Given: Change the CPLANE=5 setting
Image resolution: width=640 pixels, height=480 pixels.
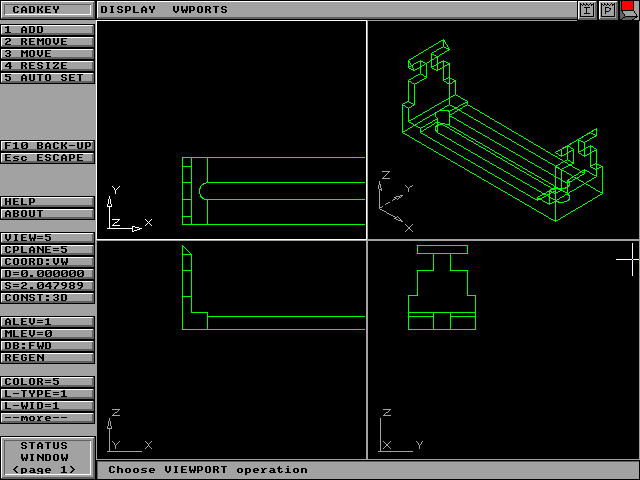Looking at the screenshot, I should coord(48,250).
